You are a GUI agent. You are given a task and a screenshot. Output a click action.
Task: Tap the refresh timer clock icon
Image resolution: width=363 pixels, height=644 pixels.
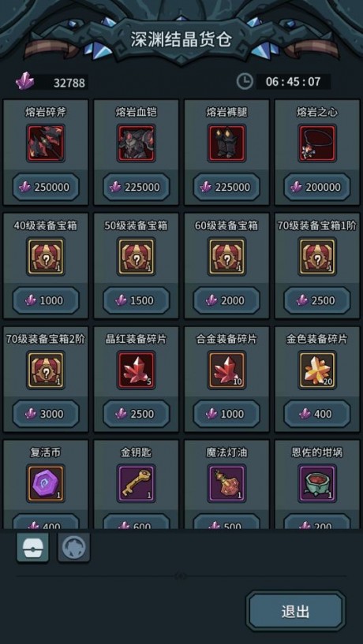(x=245, y=81)
